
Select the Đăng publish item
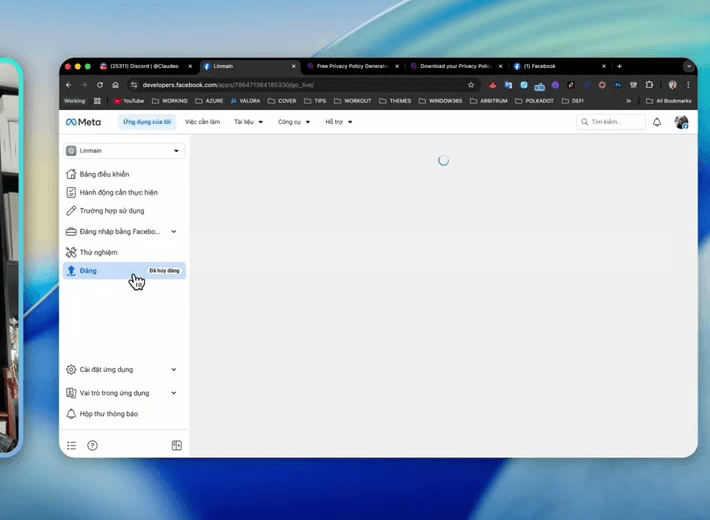coord(124,270)
